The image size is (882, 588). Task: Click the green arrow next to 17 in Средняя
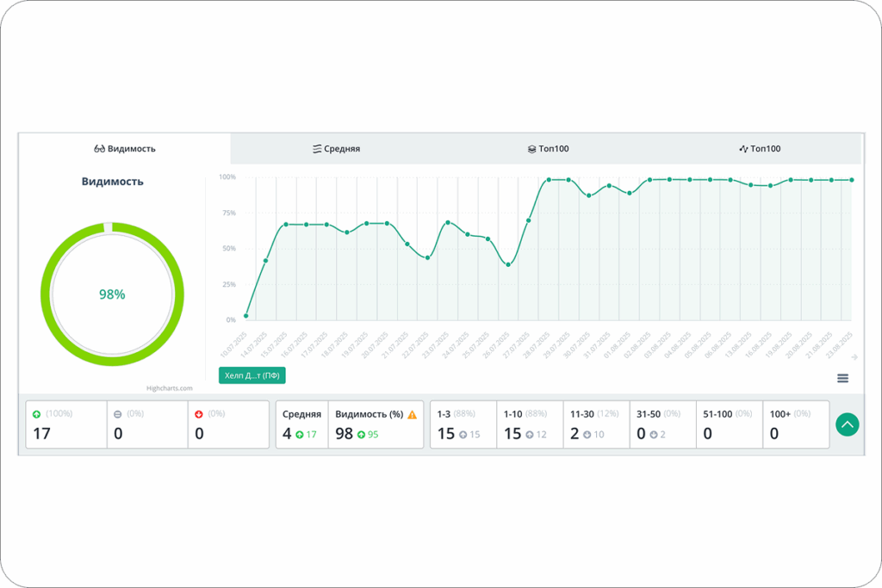tap(299, 435)
